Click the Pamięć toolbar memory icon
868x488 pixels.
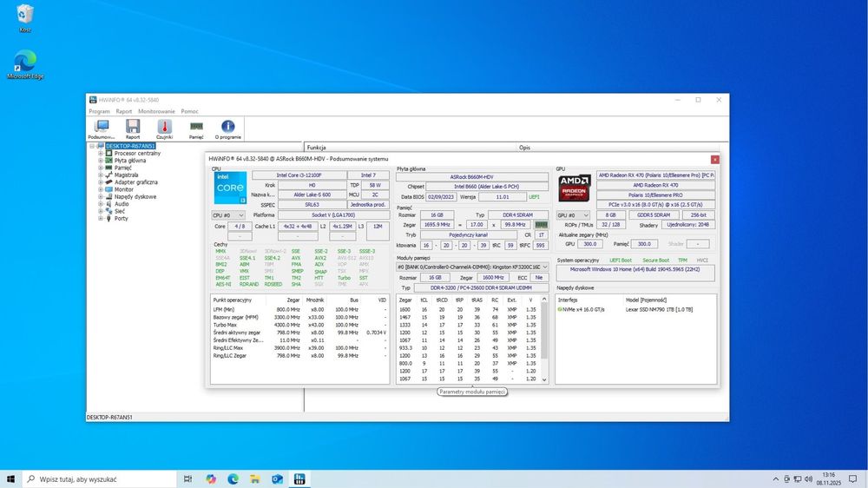(x=196, y=129)
